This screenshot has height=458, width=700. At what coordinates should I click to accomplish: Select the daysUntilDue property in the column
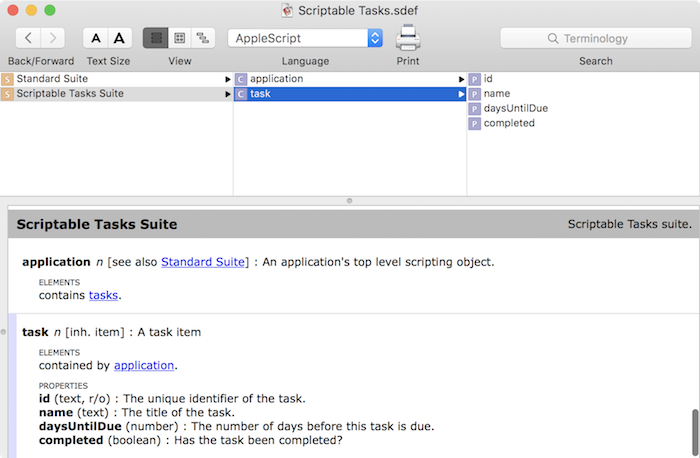(x=583, y=108)
